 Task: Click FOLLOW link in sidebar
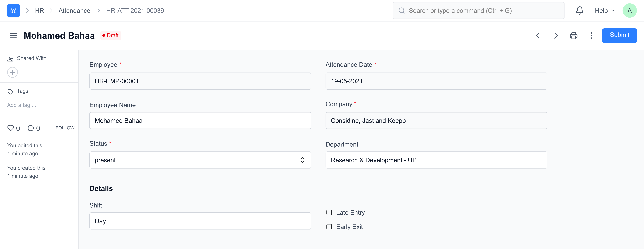click(x=65, y=128)
